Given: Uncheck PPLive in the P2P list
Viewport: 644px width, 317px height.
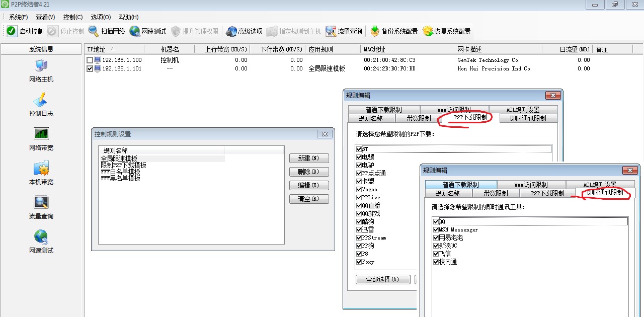Looking at the screenshot, I should 359,197.
